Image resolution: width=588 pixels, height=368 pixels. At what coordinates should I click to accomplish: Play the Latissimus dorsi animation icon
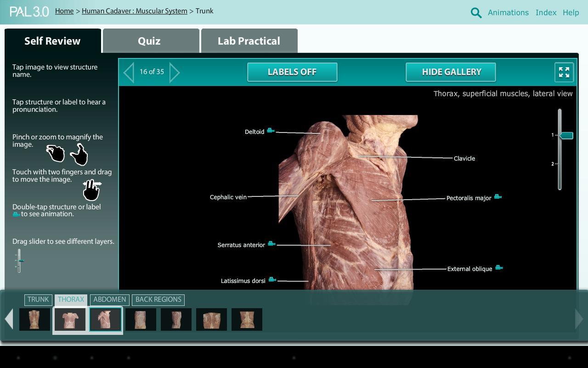272,279
